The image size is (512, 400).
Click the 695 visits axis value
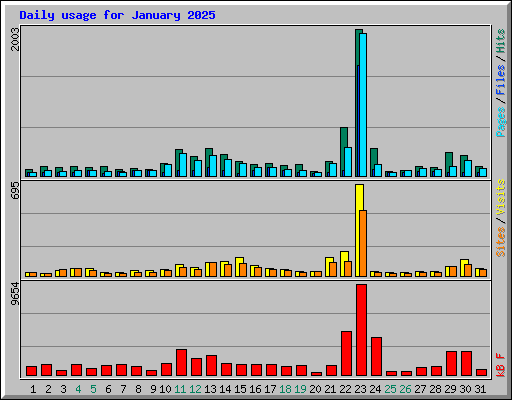pyautogui.click(x=15, y=191)
